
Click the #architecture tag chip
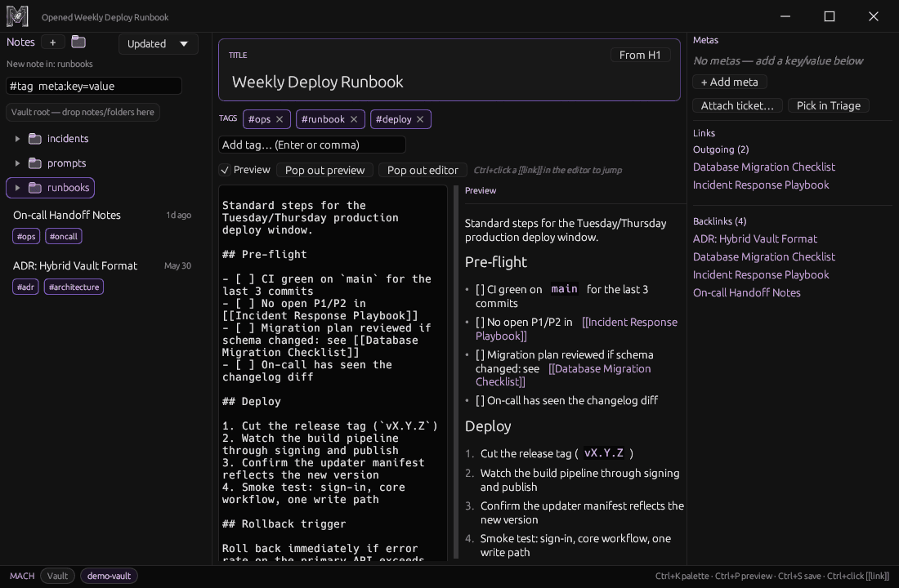(74, 287)
